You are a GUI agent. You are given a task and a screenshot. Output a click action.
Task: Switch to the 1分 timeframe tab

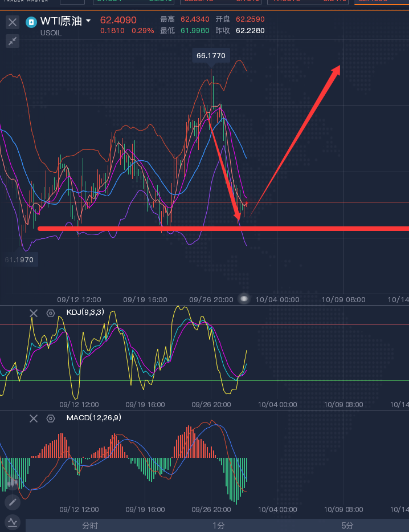click(x=219, y=526)
